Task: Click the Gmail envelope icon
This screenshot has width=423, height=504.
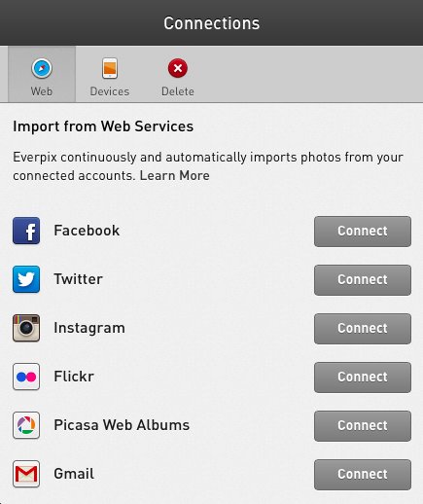Action: [26, 474]
